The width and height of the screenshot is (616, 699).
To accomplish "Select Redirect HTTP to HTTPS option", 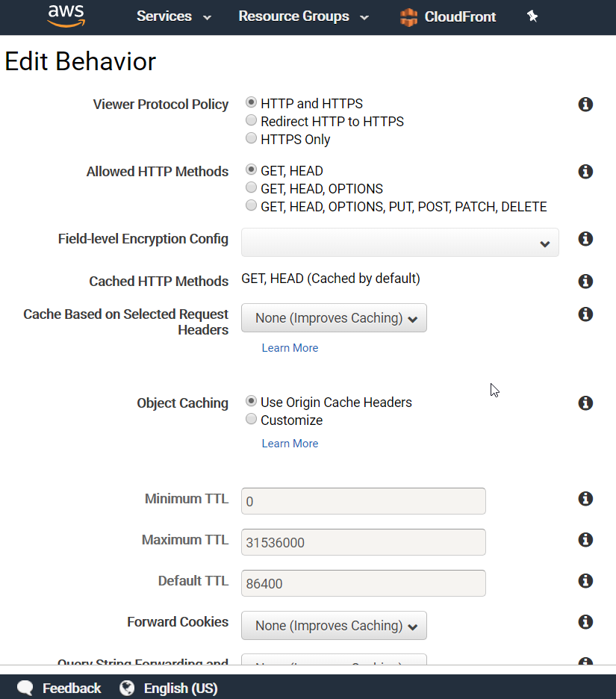I will click(x=252, y=121).
